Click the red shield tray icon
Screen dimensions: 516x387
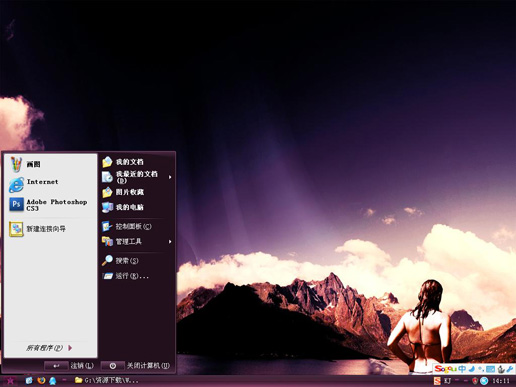coord(475,381)
